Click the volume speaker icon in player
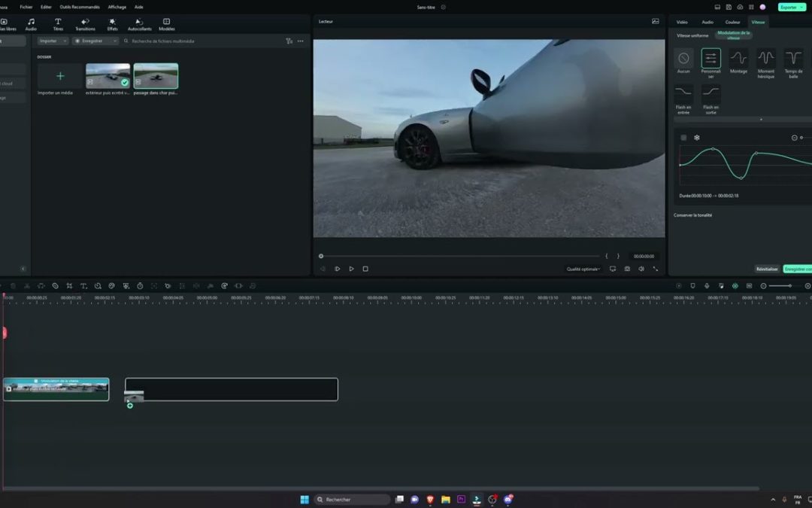Viewport: 812px width, 508px height. 641,269
